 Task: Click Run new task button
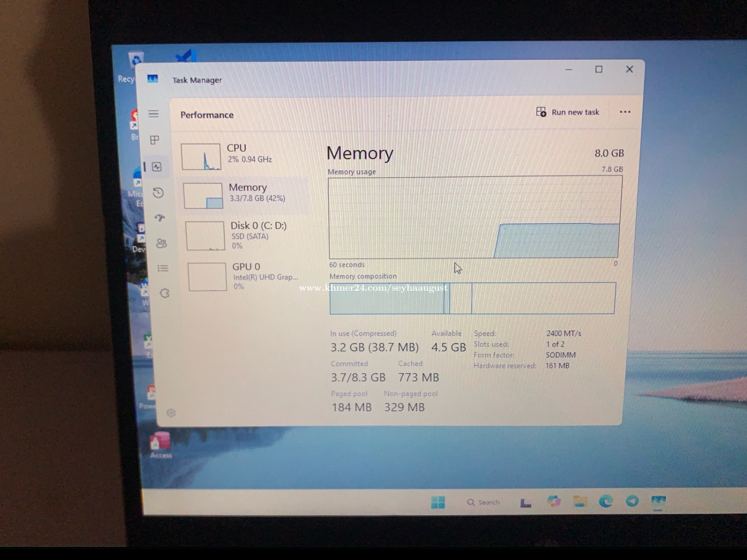[568, 112]
